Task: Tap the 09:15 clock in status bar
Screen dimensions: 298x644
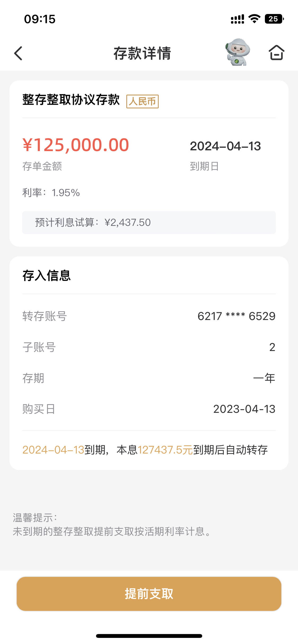Action: point(40,19)
